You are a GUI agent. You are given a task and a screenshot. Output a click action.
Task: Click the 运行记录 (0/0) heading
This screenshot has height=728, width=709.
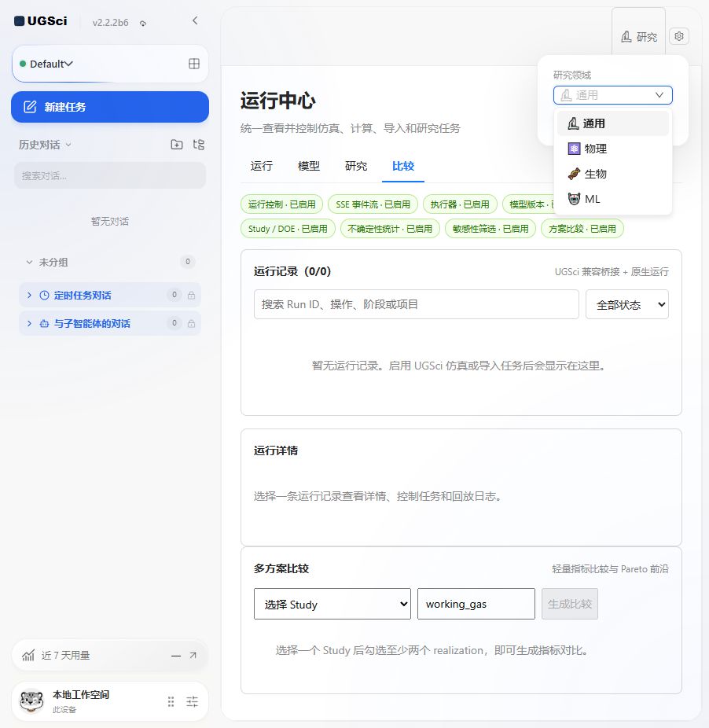pyautogui.click(x=292, y=271)
